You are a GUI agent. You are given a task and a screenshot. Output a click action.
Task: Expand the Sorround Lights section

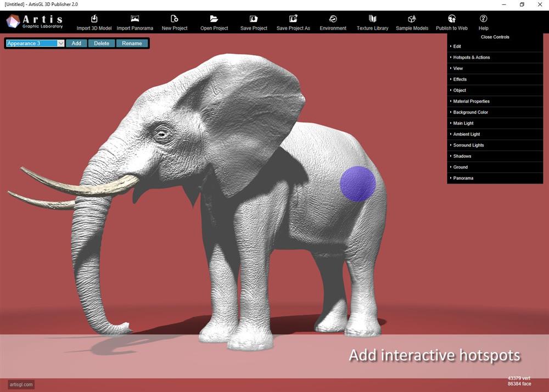[495, 145]
